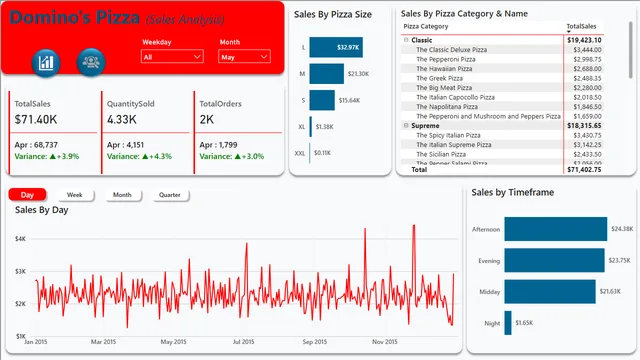The height and width of the screenshot is (360, 640).
Task: Select the Midday timeframe bar
Action: (550, 291)
